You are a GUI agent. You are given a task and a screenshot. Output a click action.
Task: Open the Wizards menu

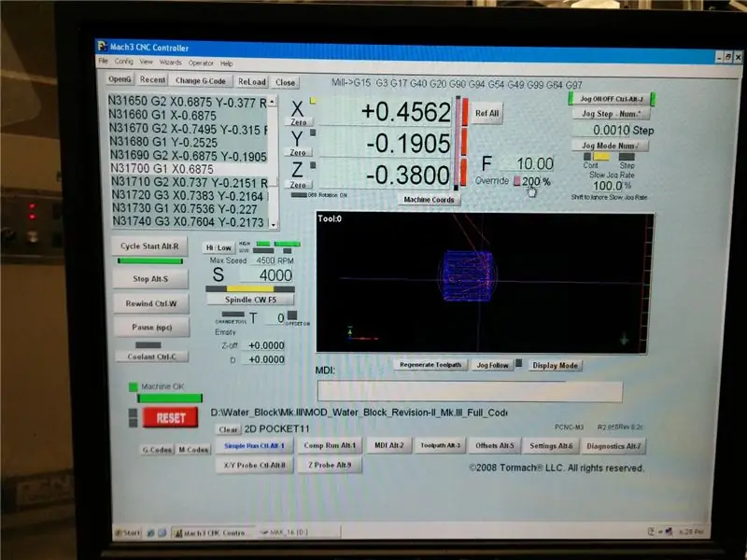coord(171,63)
